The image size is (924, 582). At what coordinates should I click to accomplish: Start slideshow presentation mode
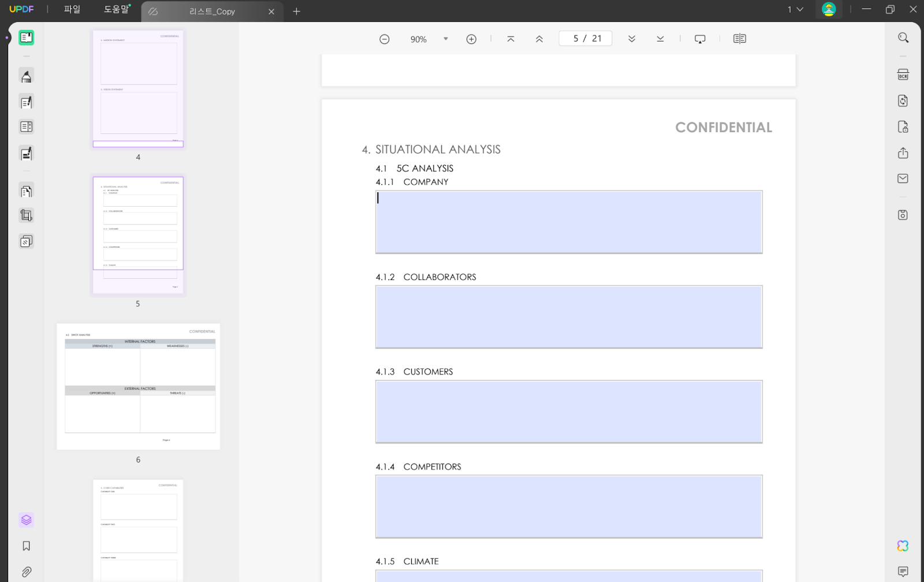700,39
